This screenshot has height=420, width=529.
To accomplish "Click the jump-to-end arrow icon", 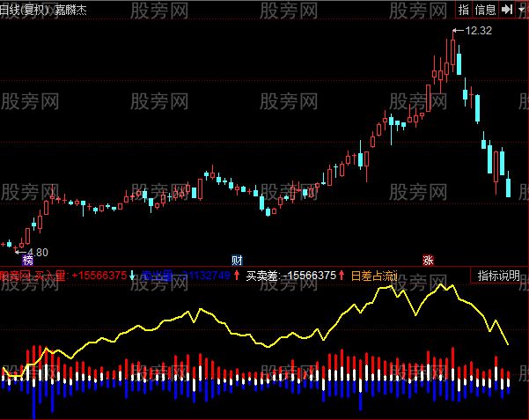I will click(x=507, y=10).
